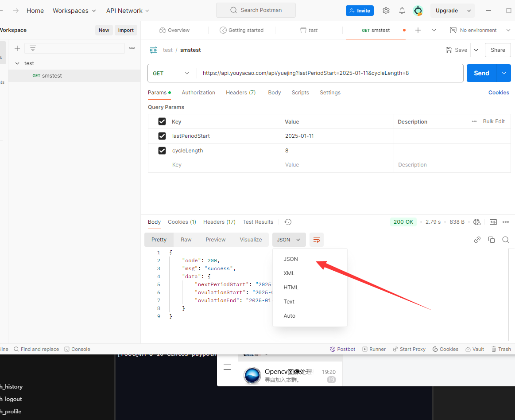Viewport: 515px width, 420px height.
Task: Click the environment quick look icon
Action: tap(453, 30)
